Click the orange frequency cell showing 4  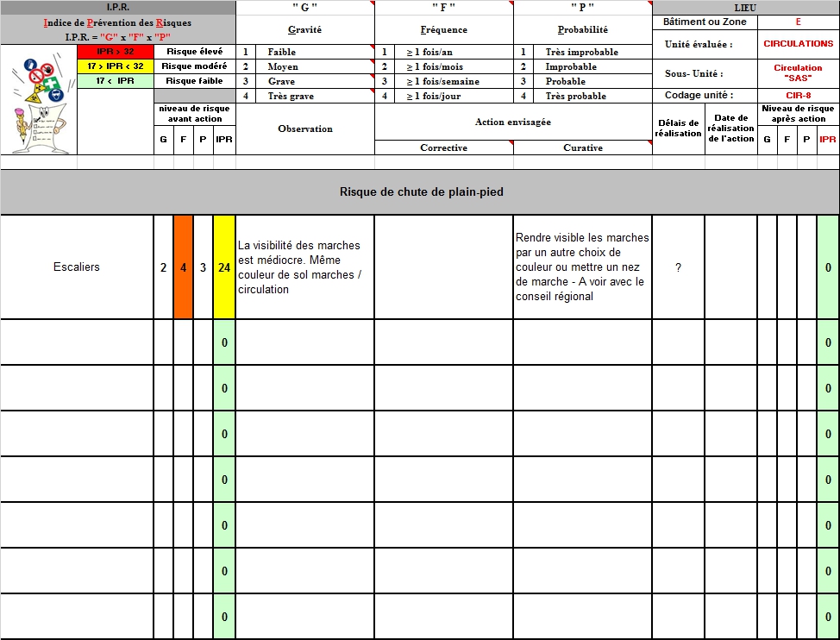183,267
